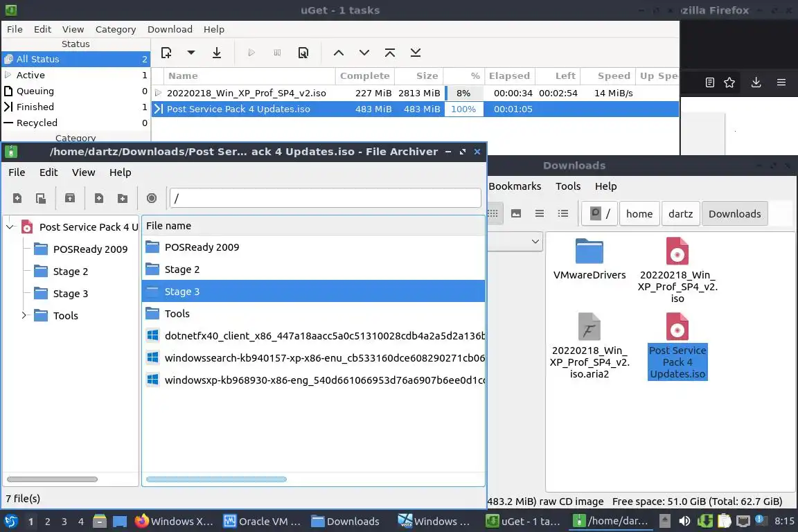Click home path button in Downloads
798x532 pixels.
[x=639, y=214]
